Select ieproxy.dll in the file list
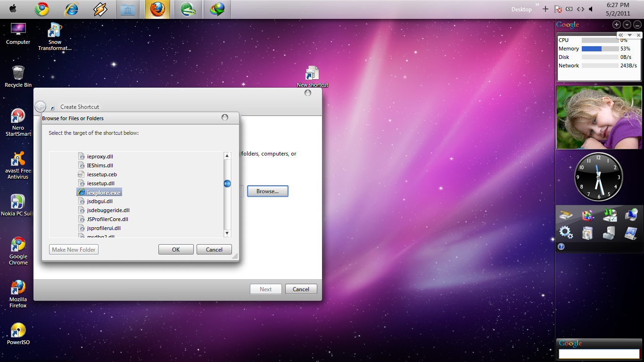The image size is (644, 362). tap(96, 156)
